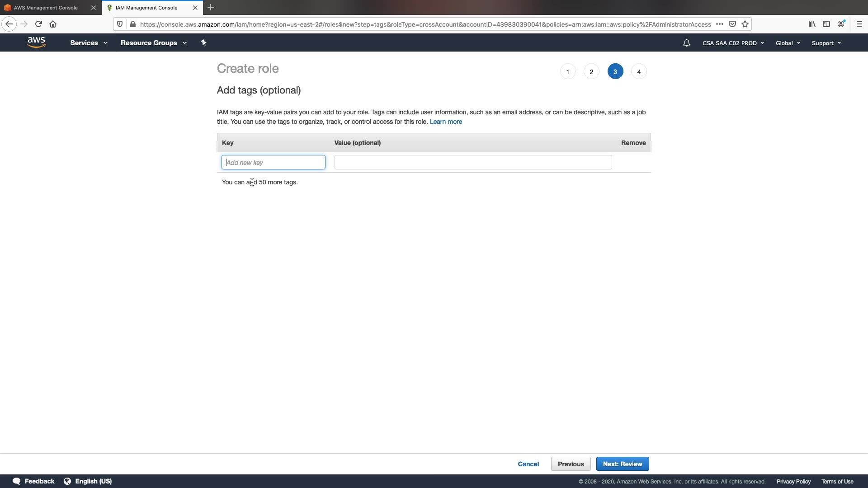Open the Firefox library icon

pos(812,24)
